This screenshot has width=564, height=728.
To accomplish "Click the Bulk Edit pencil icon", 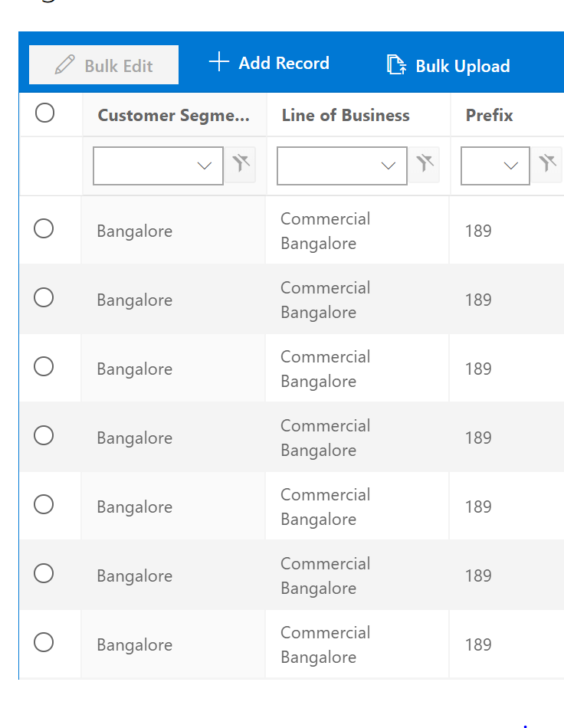I will (x=65, y=65).
